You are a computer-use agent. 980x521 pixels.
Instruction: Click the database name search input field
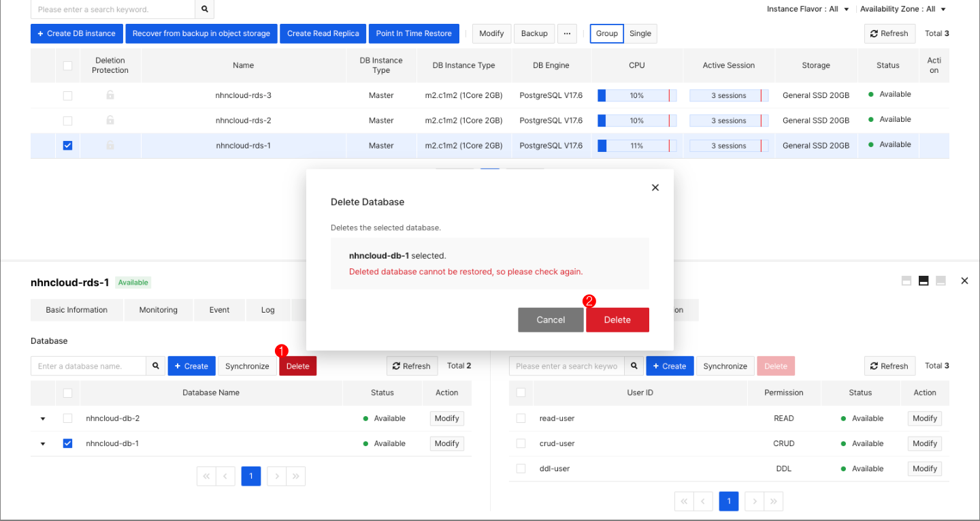click(x=88, y=366)
